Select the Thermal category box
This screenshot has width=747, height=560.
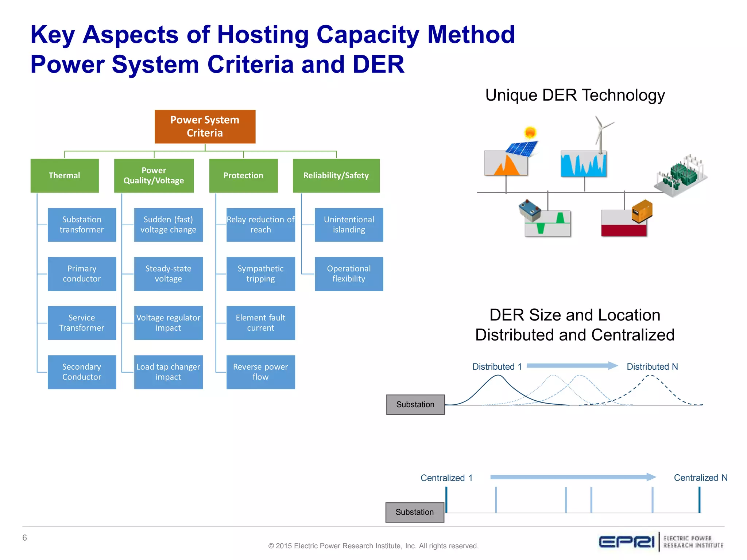pos(65,175)
